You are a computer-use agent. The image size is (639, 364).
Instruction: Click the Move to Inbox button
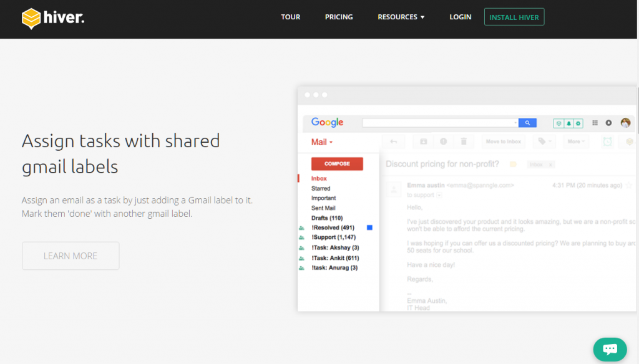pos(504,141)
